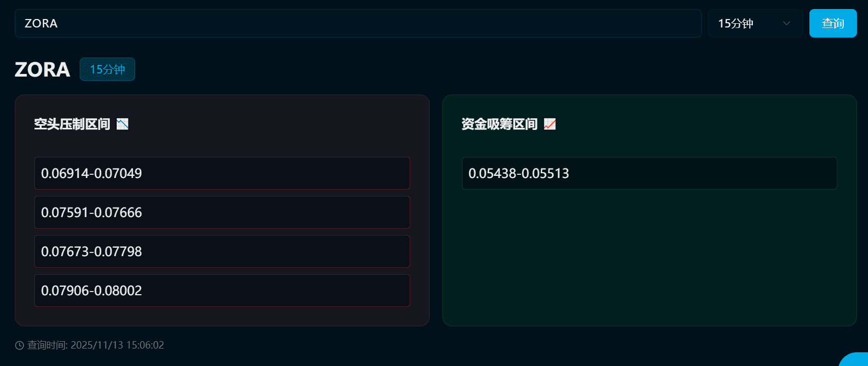868x366 pixels.
Task: Click the 空头压制区间 panel title
Action: click(x=72, y=124)
